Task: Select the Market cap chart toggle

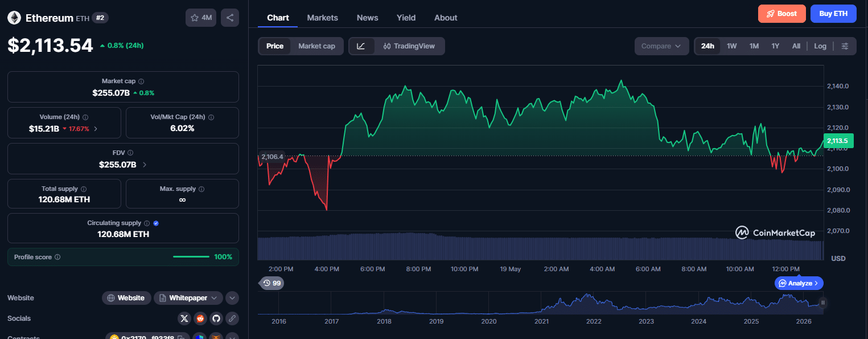Action: tap(316, 46)
